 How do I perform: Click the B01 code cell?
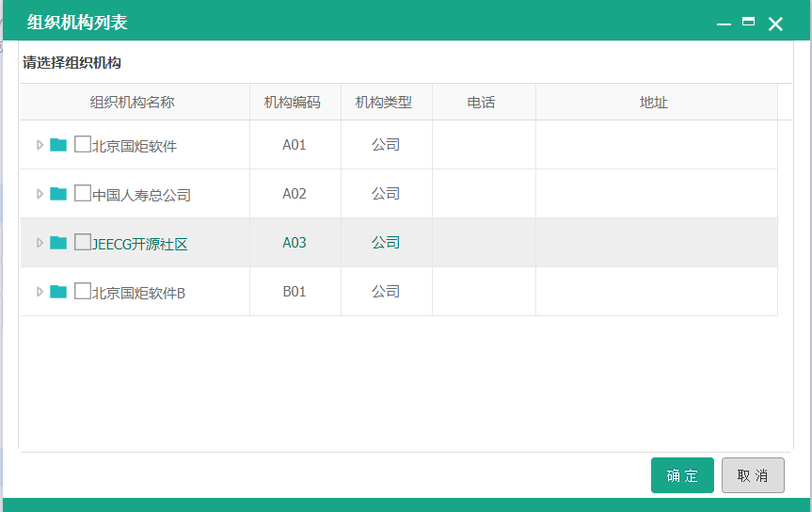coord(295,292)
